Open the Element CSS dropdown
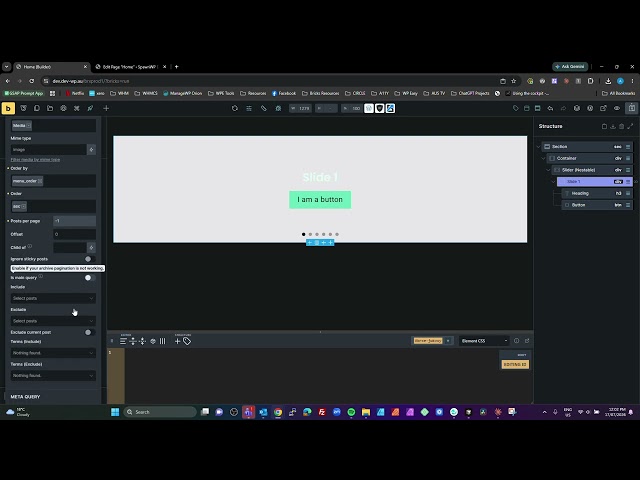Viewport: 640px width, 480px height. [x=484, y=341]
